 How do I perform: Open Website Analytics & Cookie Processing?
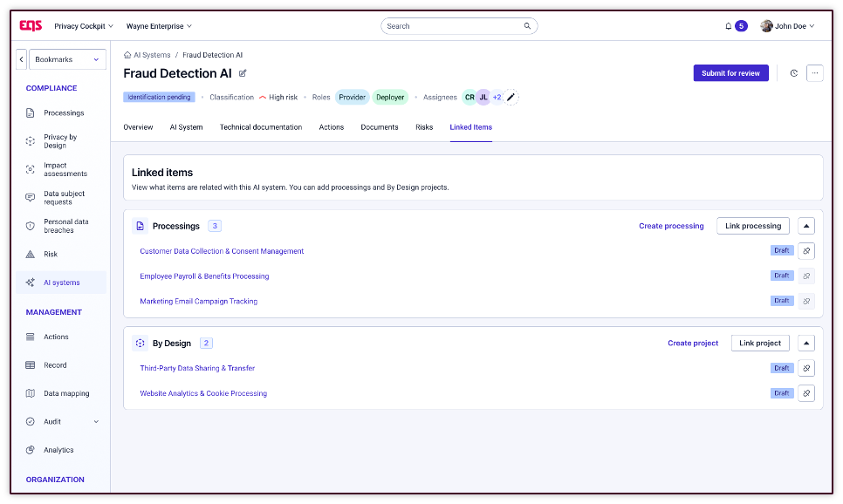pyautogui.click(x=203, y=393)
